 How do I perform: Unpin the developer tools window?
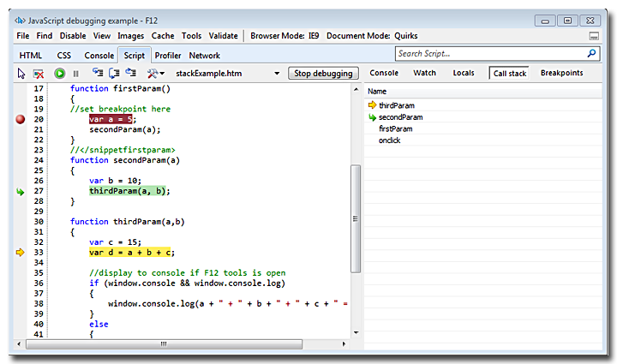tap(594, 36)
